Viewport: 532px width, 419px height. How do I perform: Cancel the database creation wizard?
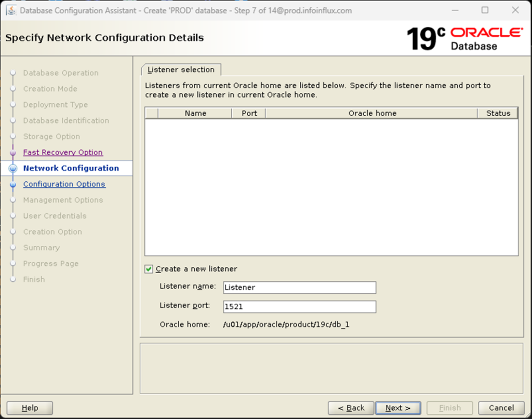point(500,408)
